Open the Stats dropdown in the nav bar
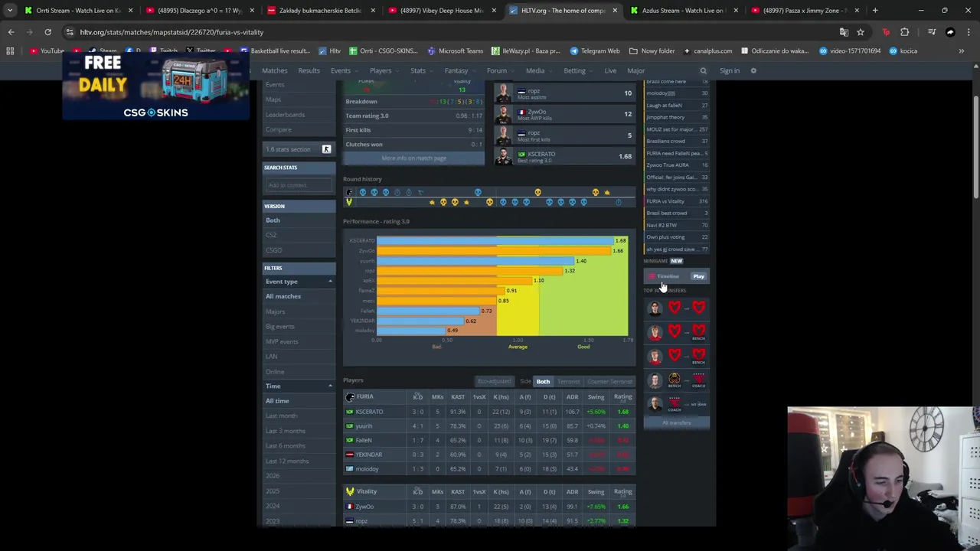Image resolution: width=980 pixels, height=551 pixels. (x=420, y=70)
